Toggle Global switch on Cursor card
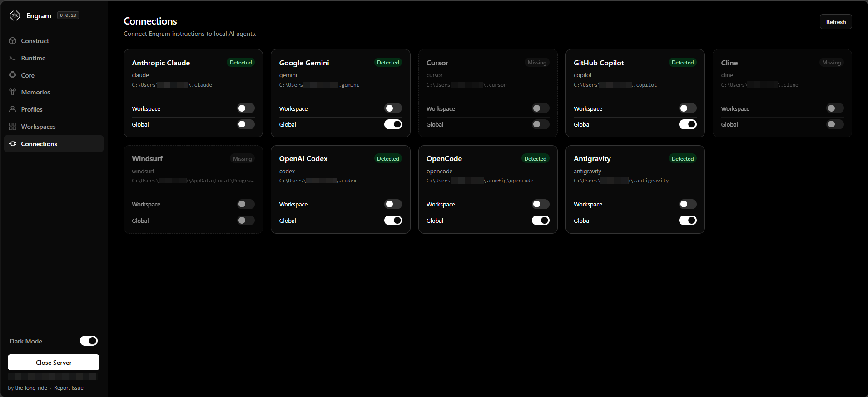868x397 pixels. click(541, 124)
